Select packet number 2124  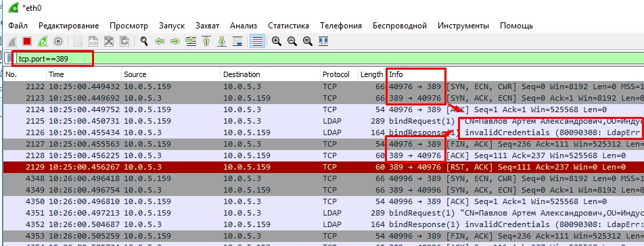(x=323, y=109)
